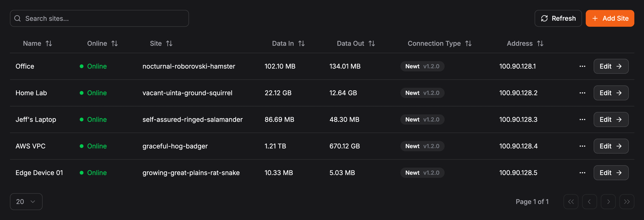Viewport: 644px width, 220px height.
Task: Sort table by Name column
Action: tap(38, 43)
